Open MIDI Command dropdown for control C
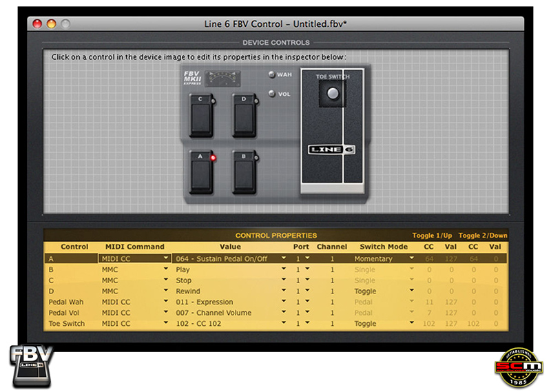 pyautogui.click(x=166, y=280)
